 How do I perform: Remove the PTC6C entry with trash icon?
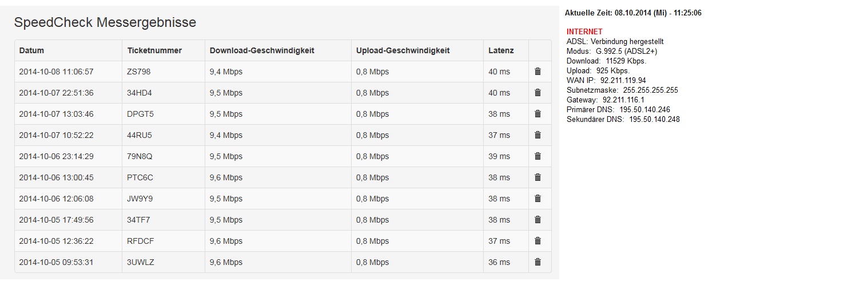tap(537, 177)
